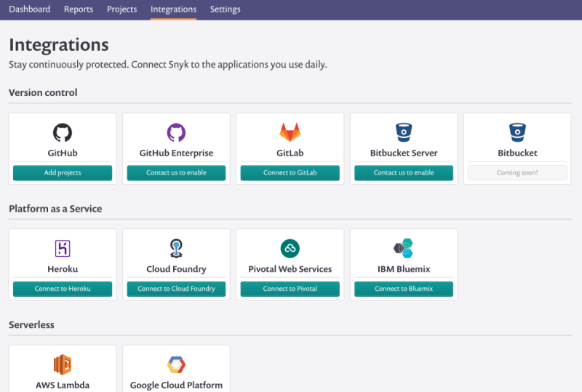Click the Pivotal Web Services logo
Screen dimensions: 582x392
(290, 248)
